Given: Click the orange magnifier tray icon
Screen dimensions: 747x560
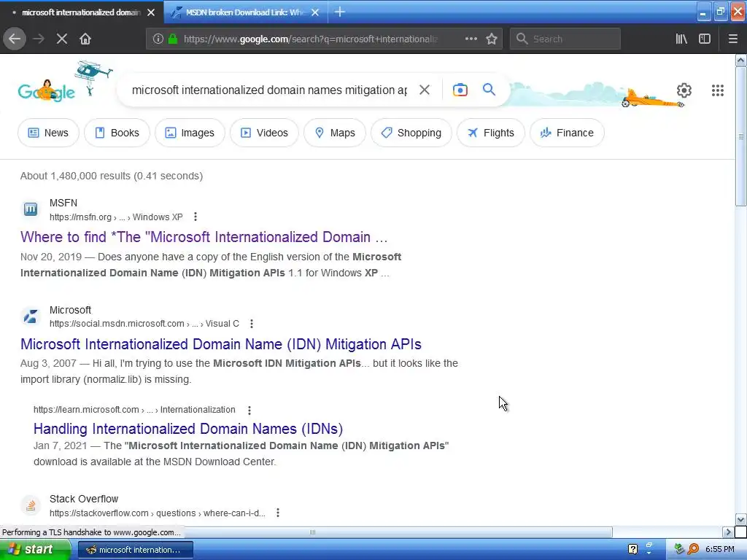Looking at the screenshot, I should click(693, 550).
